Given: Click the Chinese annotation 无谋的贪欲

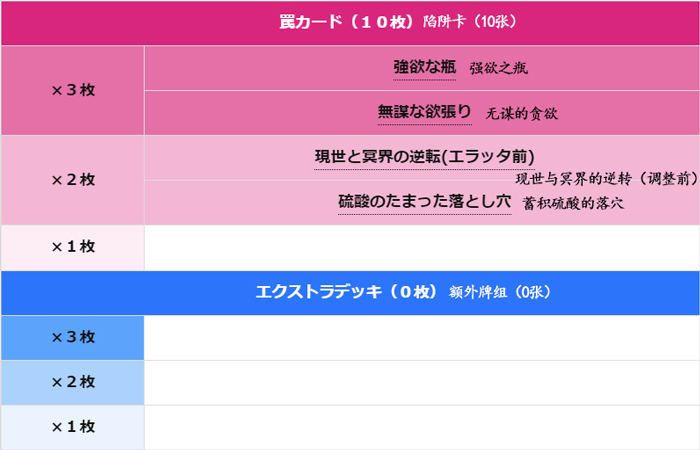Looking at the screenshot, I should [521, 114].
